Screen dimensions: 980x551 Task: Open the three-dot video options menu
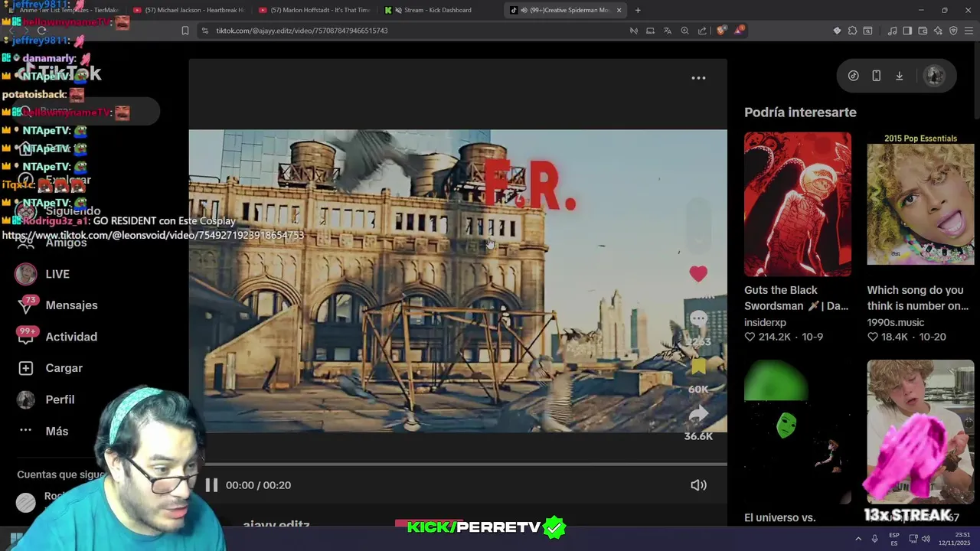click(698, 78)
